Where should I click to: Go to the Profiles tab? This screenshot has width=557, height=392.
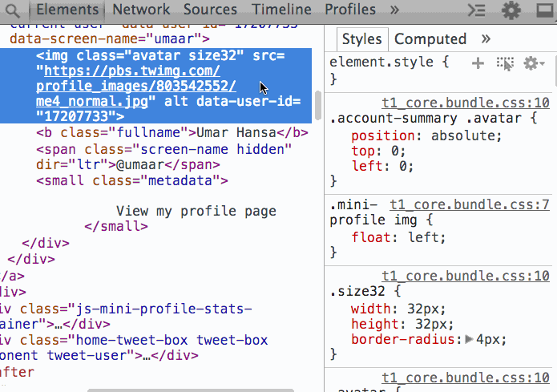coord(350,10)
